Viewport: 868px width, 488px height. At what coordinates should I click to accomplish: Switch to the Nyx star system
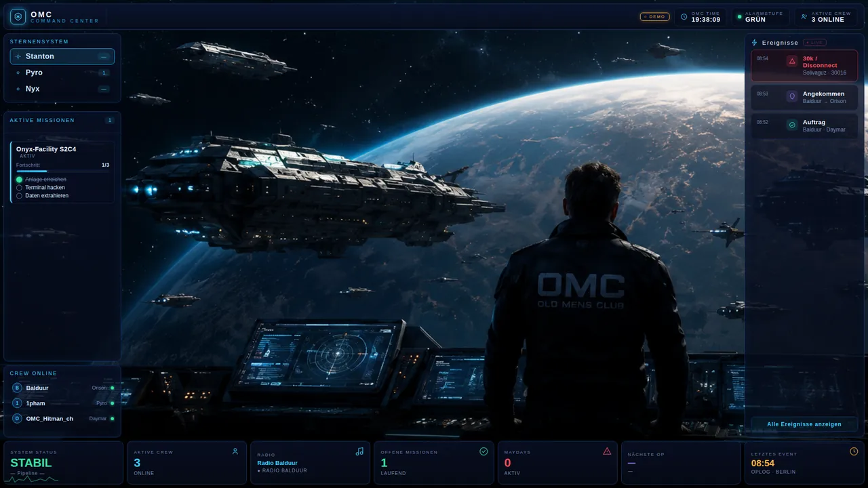tap(62, 89)
